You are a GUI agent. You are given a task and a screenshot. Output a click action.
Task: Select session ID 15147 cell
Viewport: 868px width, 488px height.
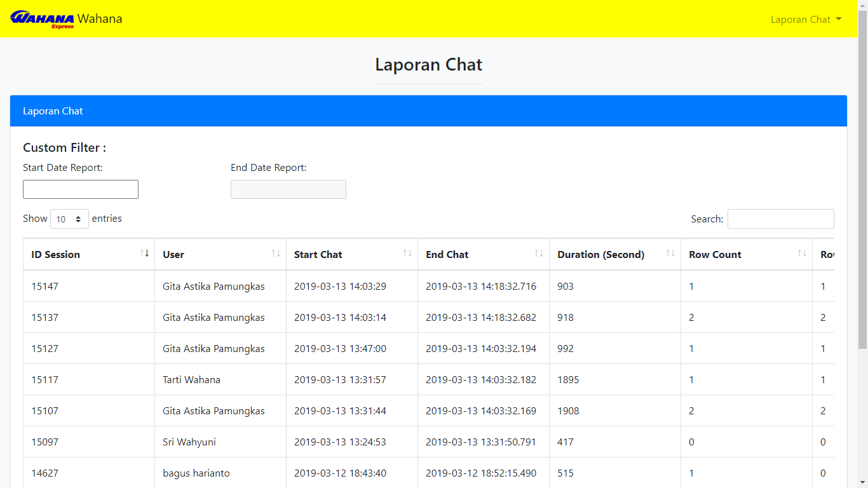click(x=45, y=287)
